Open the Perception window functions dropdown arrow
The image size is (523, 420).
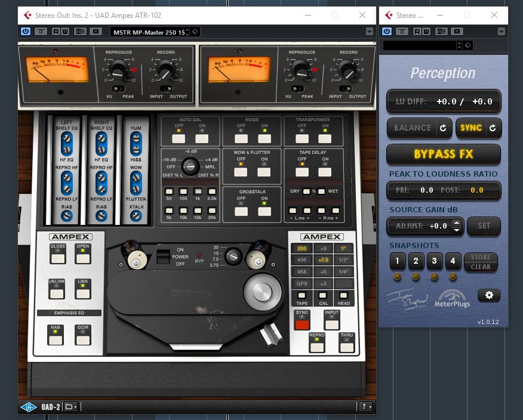501,32
